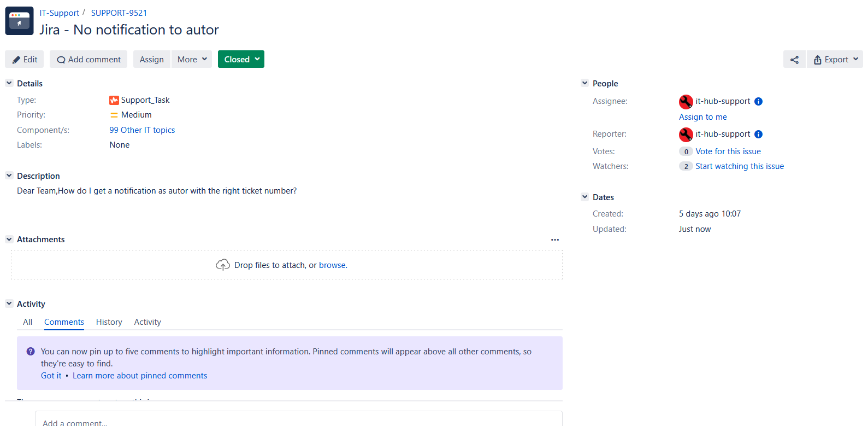Click the info icon beside the assignee name
This screenshot has width=868, height=426.
click(758, 101)
